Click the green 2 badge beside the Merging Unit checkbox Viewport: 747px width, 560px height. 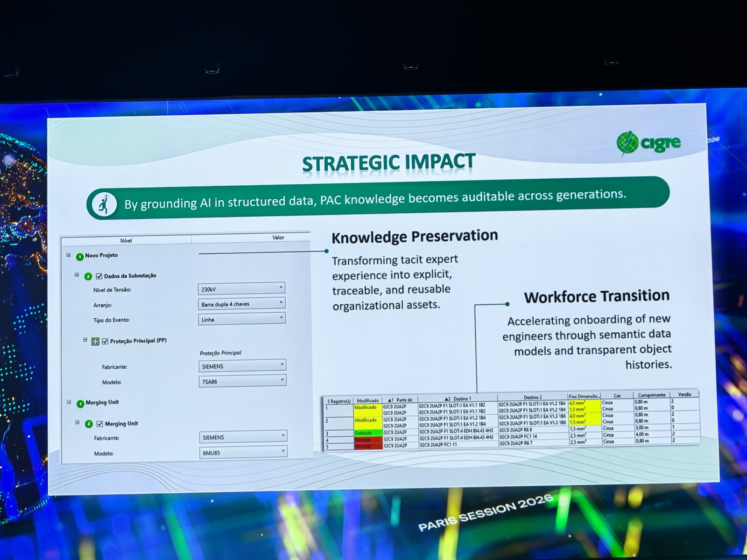89,424
